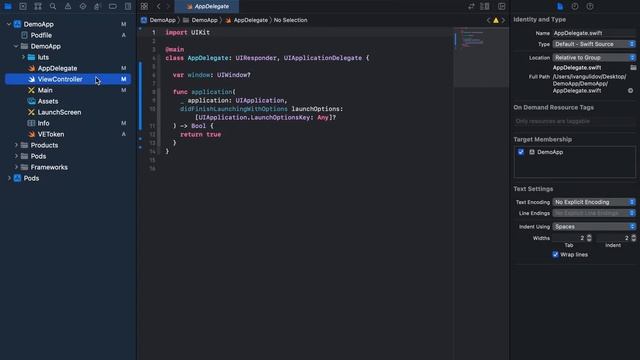Open the Line Endings dropdown
Image resolution: width=640 pixels, height=360 pixels.
coord(594,213)
